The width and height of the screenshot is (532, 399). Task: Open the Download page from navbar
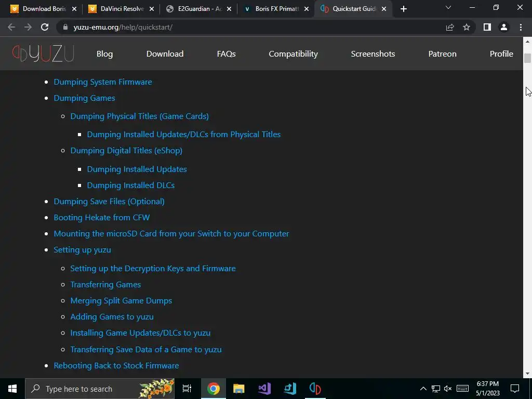pyautogui.click(x=165, y=54)
